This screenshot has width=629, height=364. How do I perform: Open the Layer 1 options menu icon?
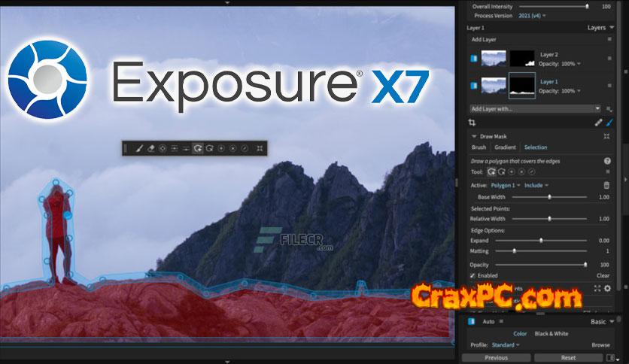coord(609,86)
